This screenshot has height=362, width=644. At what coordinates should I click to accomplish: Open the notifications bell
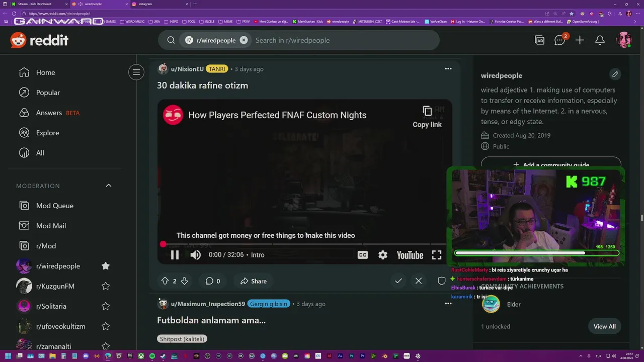[600, 40]
